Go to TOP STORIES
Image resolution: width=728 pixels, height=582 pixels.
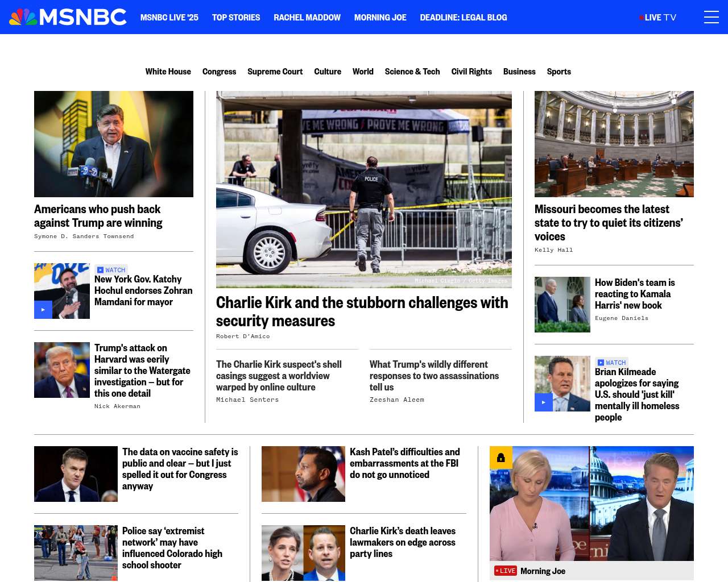point(236,18)
